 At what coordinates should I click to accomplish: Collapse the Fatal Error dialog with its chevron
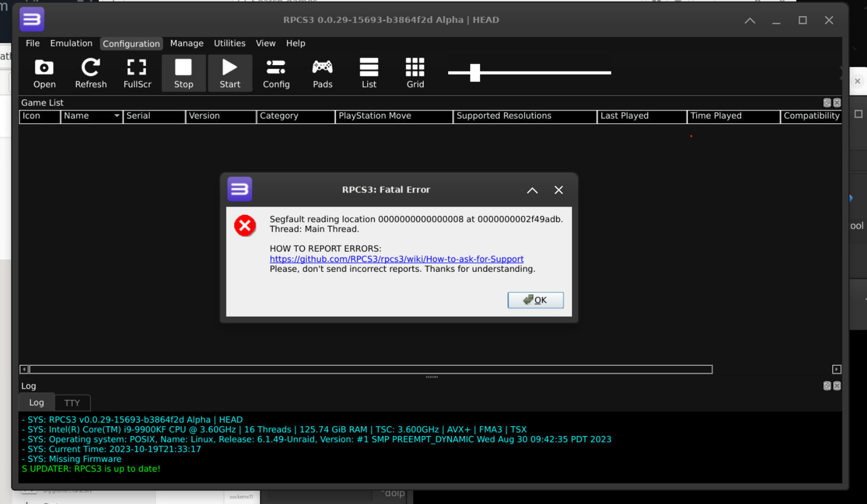coord(532,190)
